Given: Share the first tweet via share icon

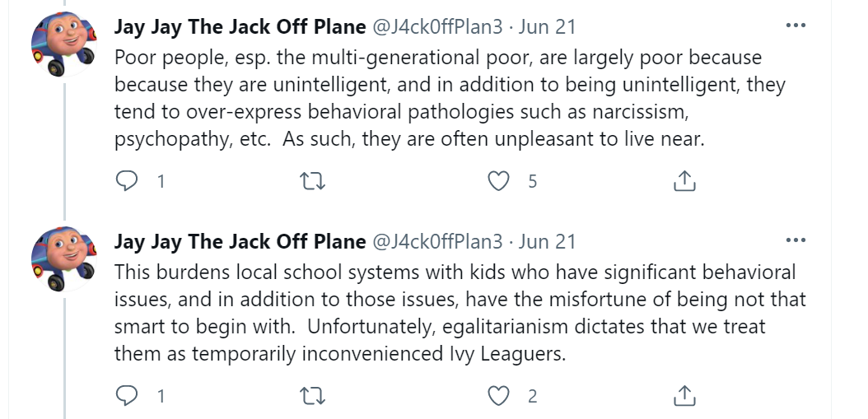Looking at the screenshot, I should tap(685, 181).
